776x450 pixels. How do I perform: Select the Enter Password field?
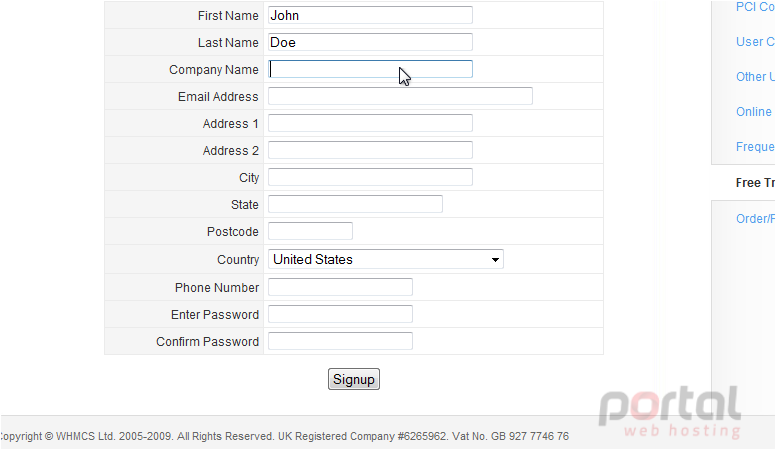pos(340,314)
